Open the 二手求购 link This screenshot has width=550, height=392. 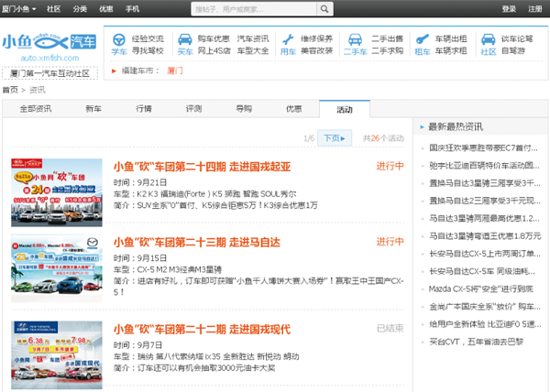coord(387,50)
